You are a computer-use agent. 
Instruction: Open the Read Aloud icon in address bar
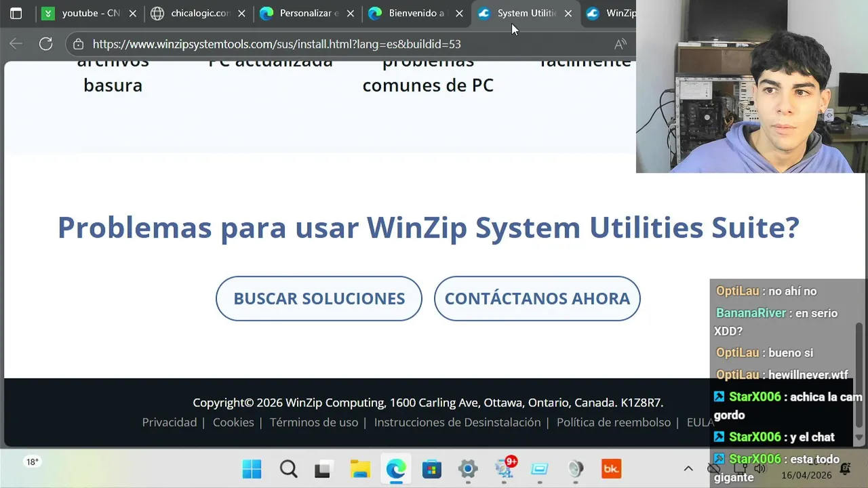point(620,44)
